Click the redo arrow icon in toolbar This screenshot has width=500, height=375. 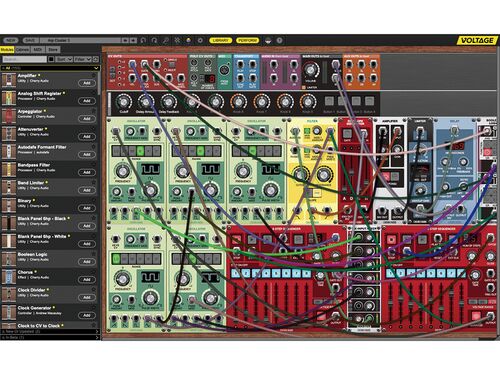tap(154, 40)
